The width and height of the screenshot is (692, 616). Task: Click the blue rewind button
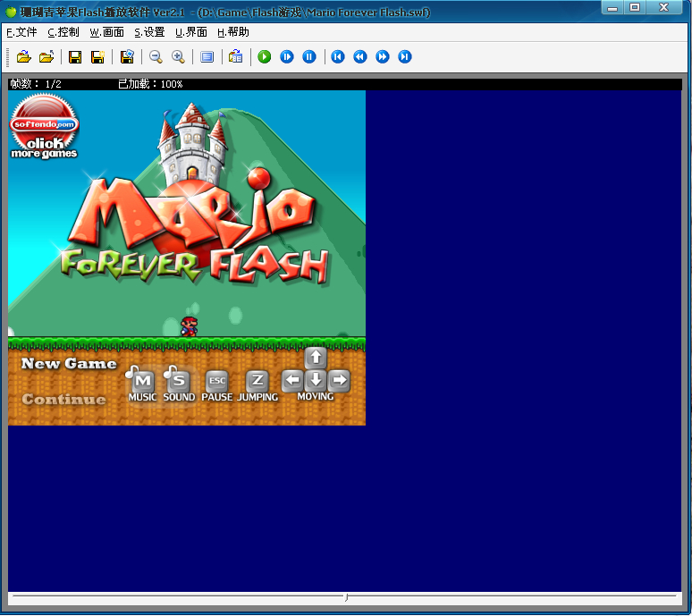coord(360,57)
